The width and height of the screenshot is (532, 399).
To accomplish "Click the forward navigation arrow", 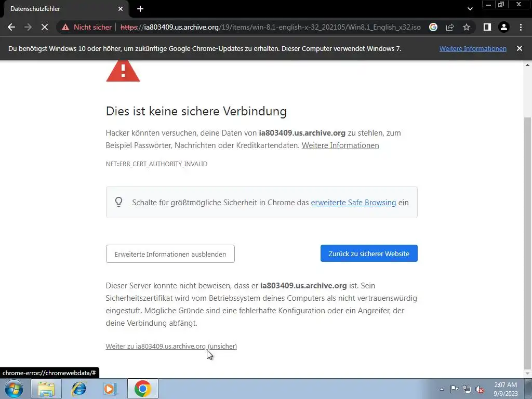I will pyautogui.click(x=28, y=27).
